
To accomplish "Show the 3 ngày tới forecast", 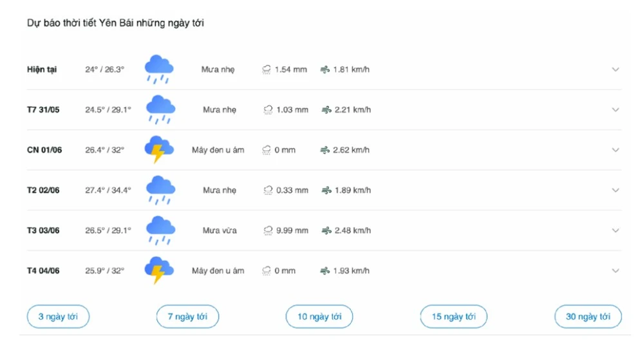I will pos(58,316).
